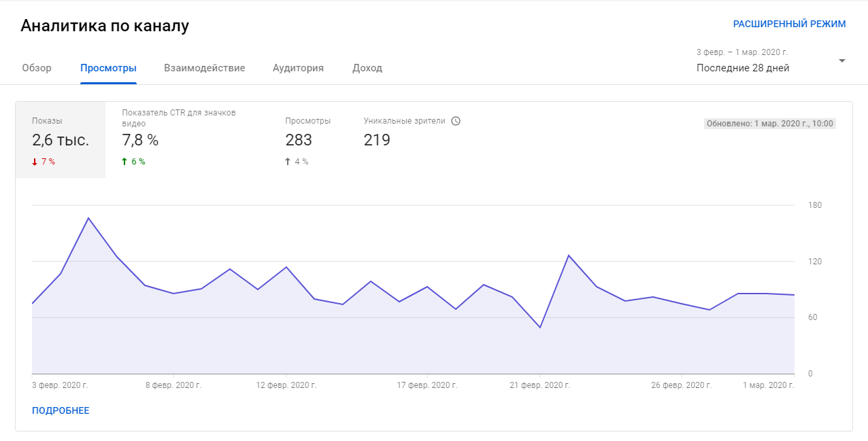Image resolution: width=868 pixels, height=441 pixels.
Task: Open the Последние 28 дней period selector
Action: [743, 68]
